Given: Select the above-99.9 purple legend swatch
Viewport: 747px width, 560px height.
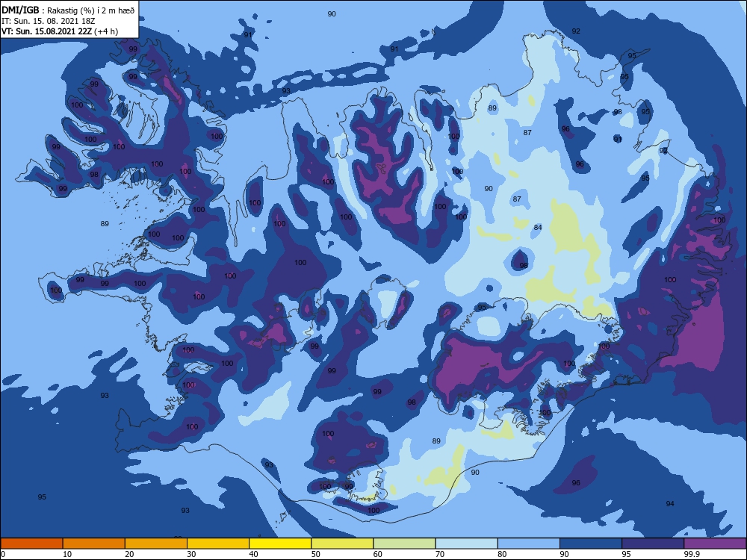Looking at the screenshot, I should coord(716,544).
